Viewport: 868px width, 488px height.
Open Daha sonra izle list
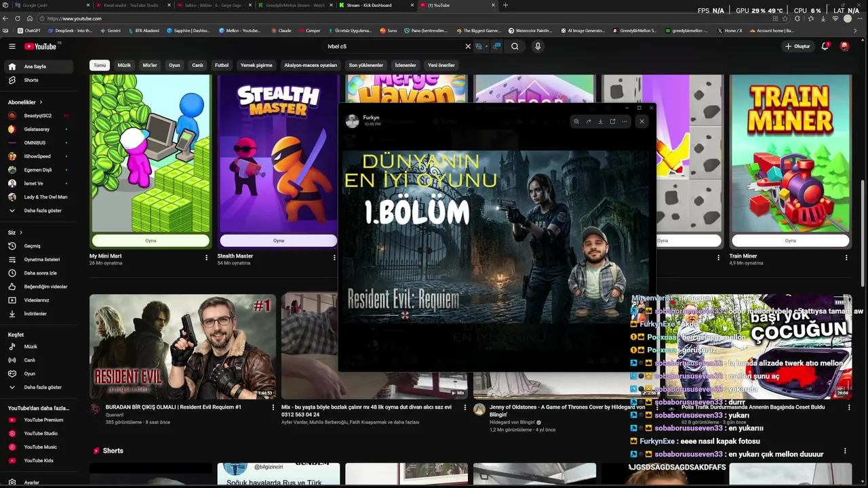tap(39, 273)
